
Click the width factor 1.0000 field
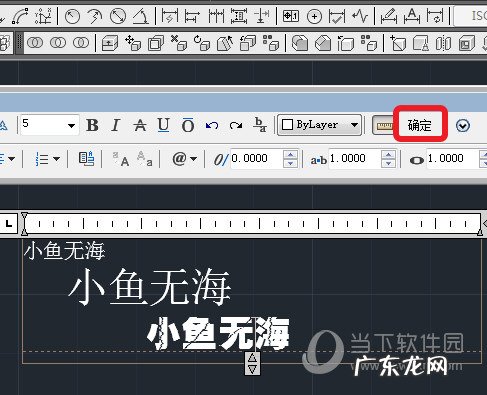coord(453,158)
